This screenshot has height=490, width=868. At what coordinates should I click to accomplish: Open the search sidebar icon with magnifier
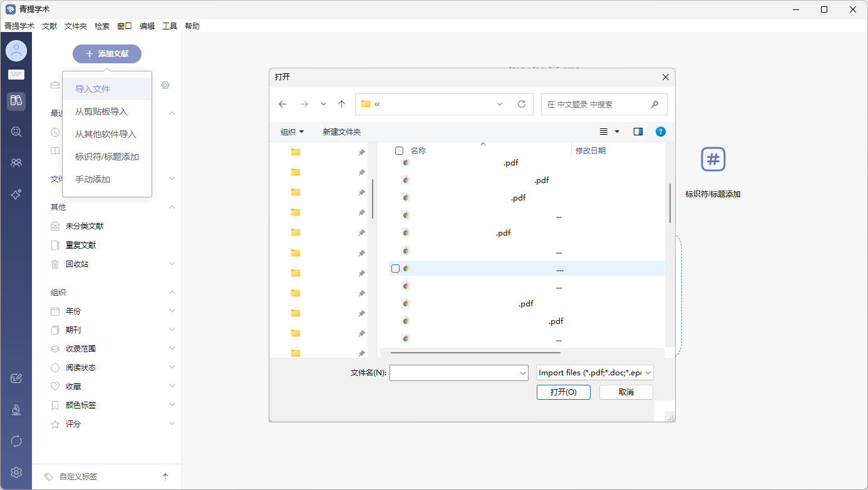[x=16, y=132]
